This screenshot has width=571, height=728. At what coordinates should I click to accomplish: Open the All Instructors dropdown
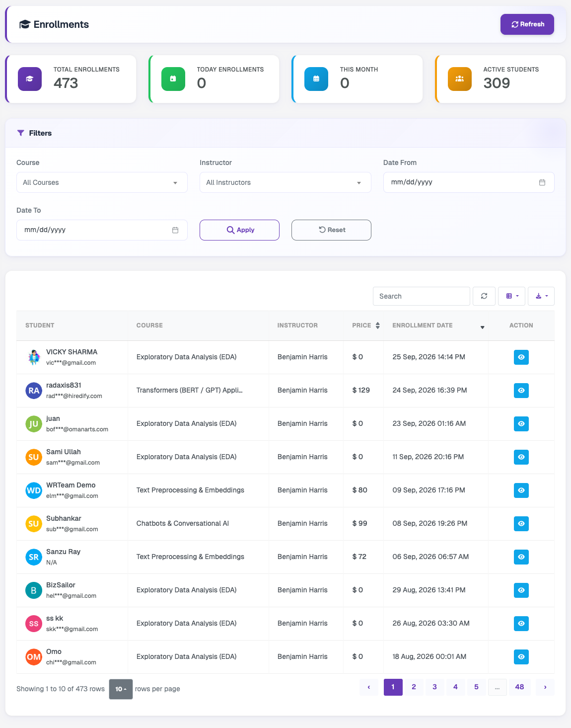285,182
